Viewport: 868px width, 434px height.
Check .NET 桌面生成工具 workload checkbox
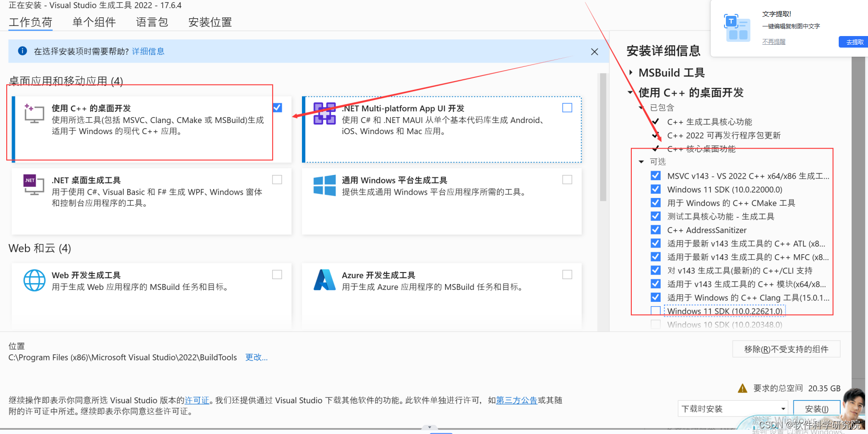277,180
